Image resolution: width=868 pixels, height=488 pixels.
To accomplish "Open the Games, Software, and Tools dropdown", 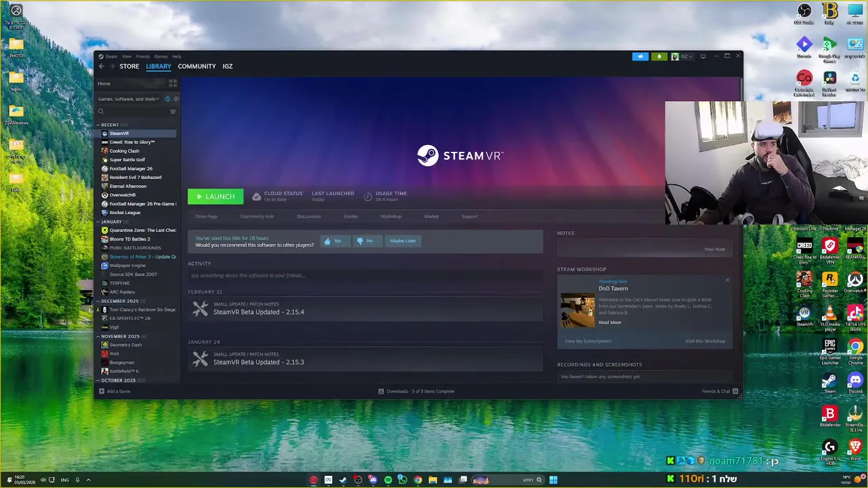I will (x=128, y=99).
